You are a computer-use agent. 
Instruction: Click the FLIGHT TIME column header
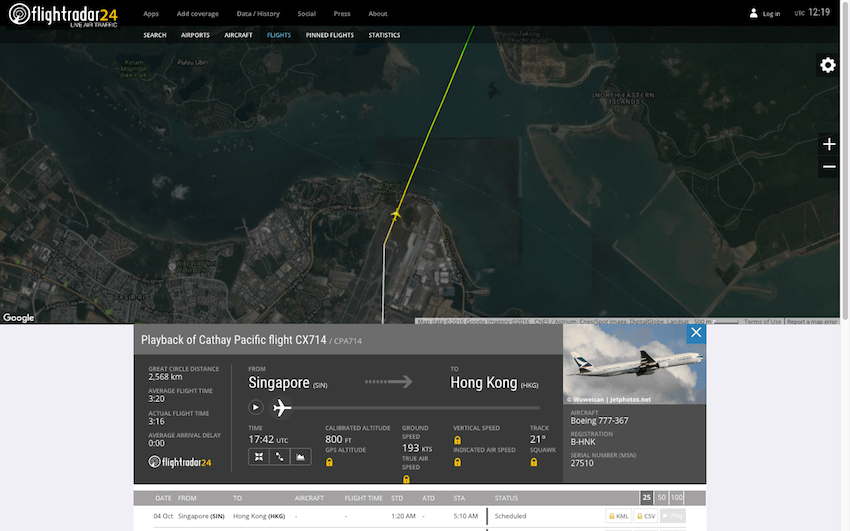(363, 498)
